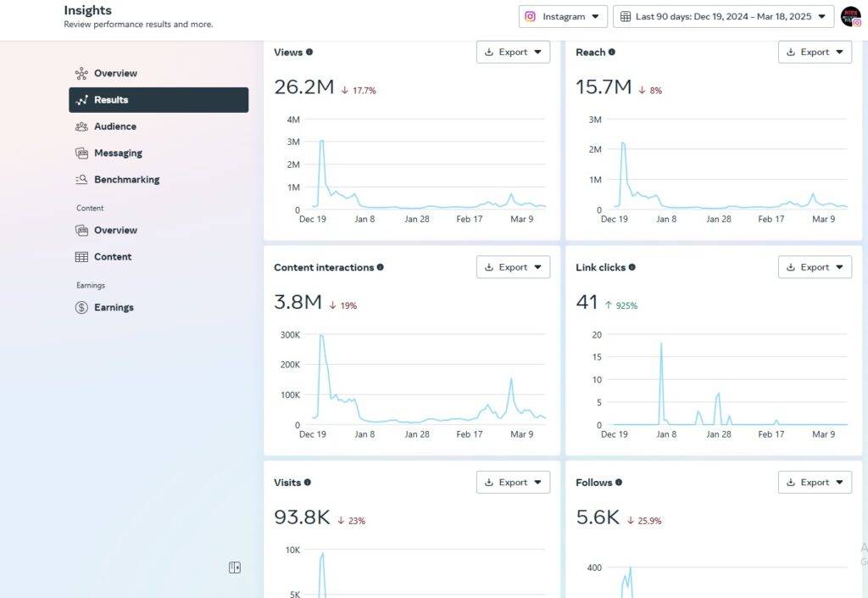Click the 3.8M Content interactions total
The width and height of the screenshot is (868, 598).
[x=298, y=302]
